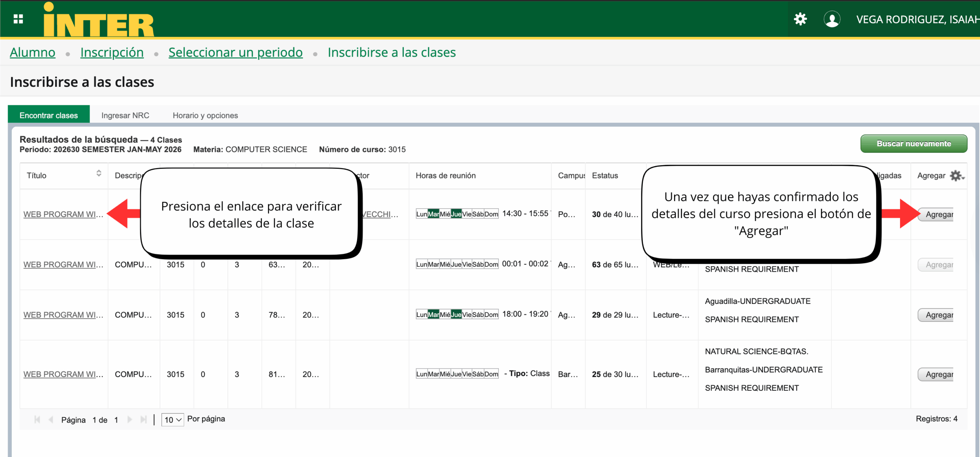Go to first page icon
The image size is (980, 457).
pyautogui.click(x=37, y=419)
